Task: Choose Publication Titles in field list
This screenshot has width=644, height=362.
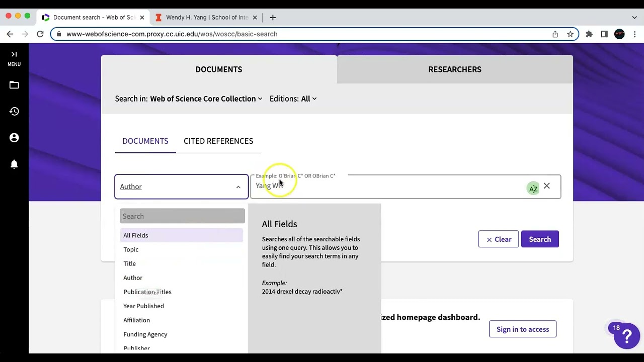Action: [181, 292]
